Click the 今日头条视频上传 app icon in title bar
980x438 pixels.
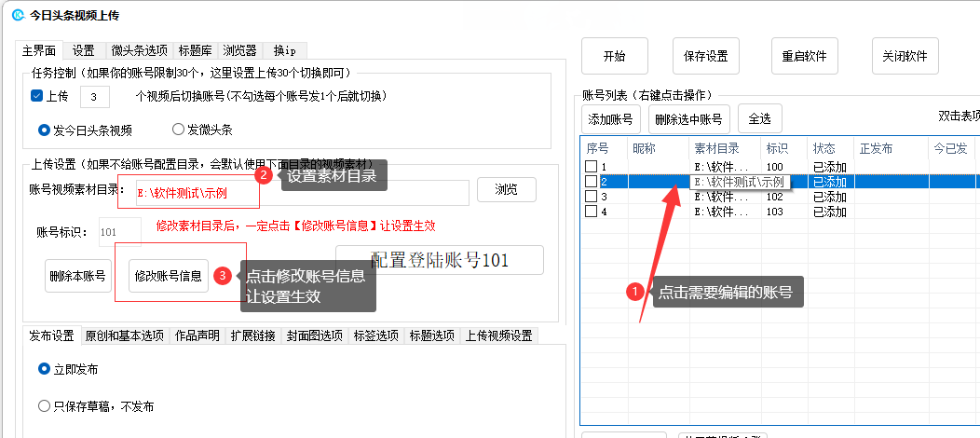pyautogui.click(x=18, y=14)
